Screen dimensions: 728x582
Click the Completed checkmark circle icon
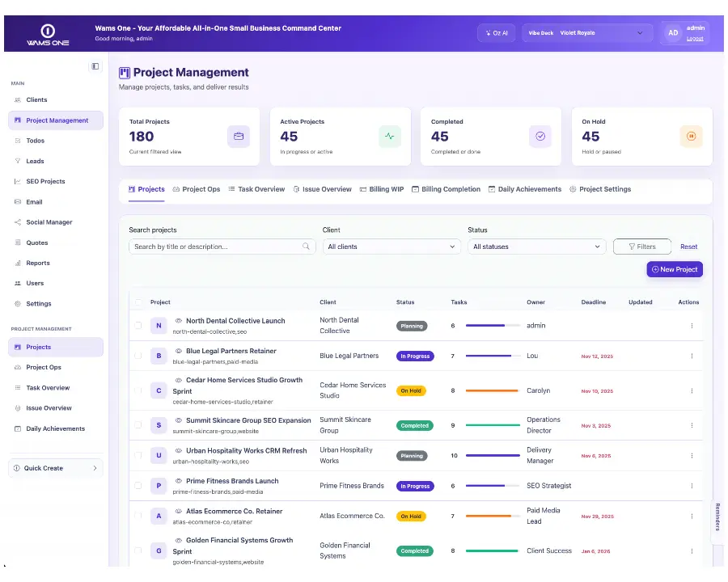coord(540,137)
